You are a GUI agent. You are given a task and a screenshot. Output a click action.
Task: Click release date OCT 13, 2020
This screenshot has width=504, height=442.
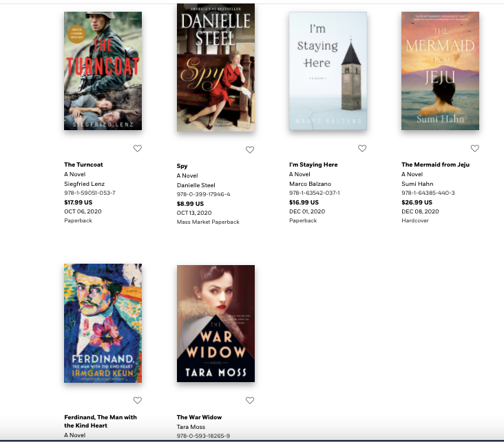pos(194,213)
